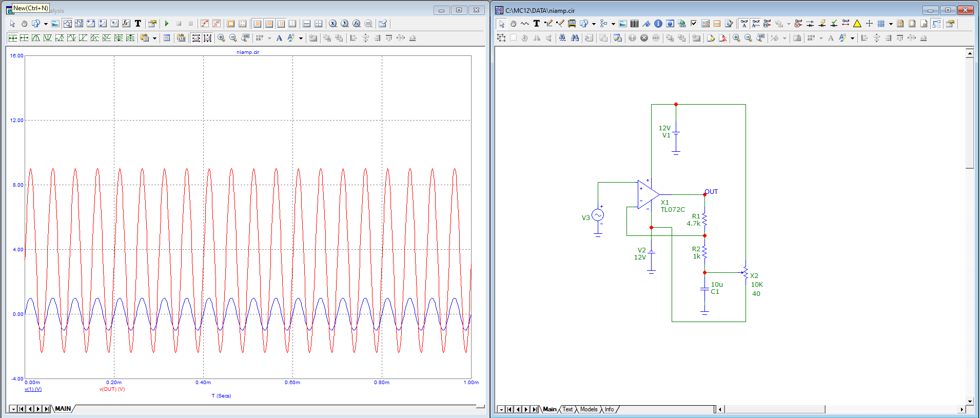Select the Main tab in schematic window
The width and height of the screenshot is (980, 418).
[550, 409]
